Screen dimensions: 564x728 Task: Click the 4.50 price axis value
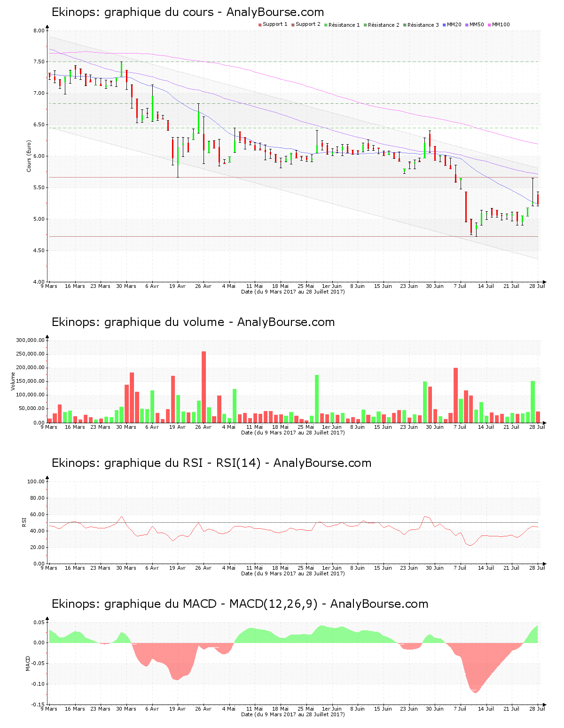39,251
